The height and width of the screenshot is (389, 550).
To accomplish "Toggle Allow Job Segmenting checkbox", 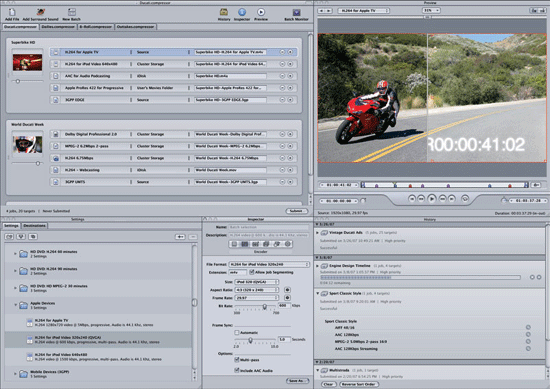I will click(251, 272).
